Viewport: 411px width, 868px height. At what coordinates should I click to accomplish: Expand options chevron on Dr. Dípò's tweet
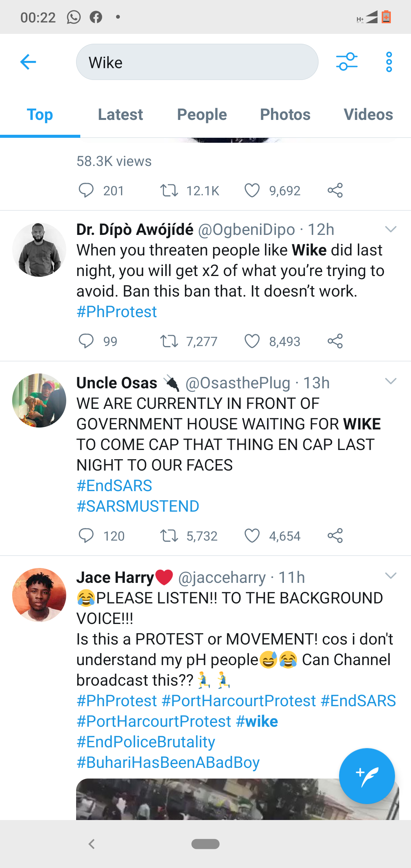coord(391,229)
